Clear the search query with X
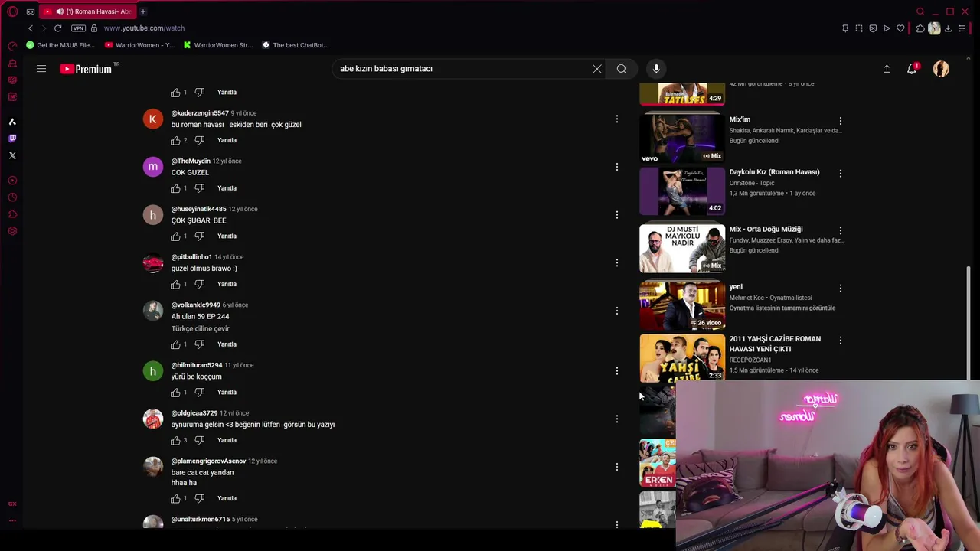Screen dimensions: 980x551 [x=597, y=69]
